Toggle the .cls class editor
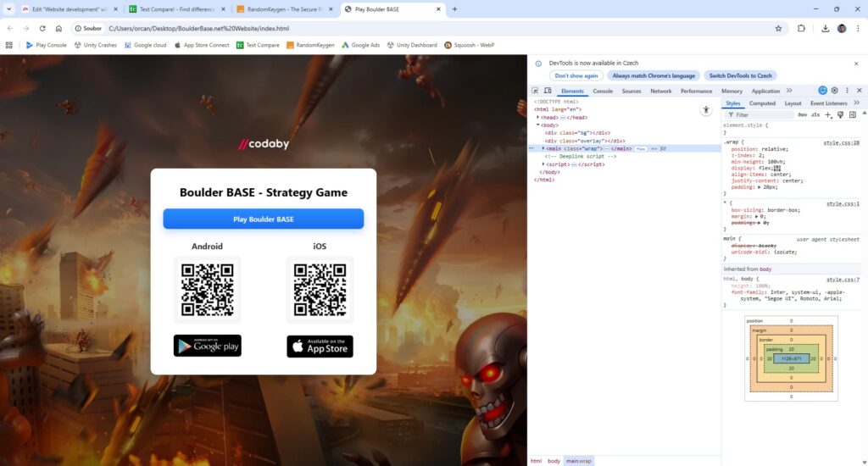The height and width of the screenshot is (466, 868). [x=815, y=114]
